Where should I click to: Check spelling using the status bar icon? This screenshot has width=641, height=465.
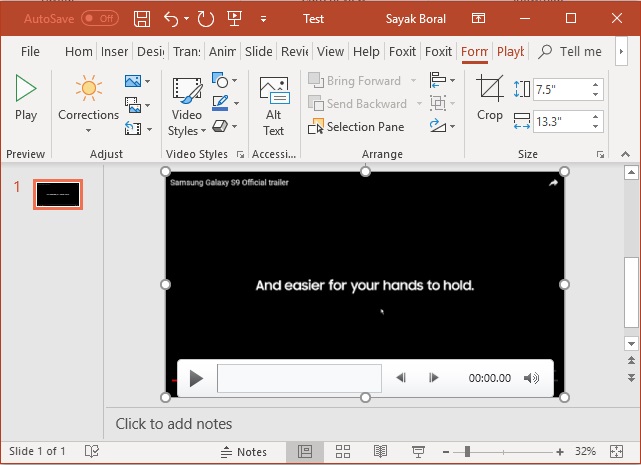(x=92, y=452)
